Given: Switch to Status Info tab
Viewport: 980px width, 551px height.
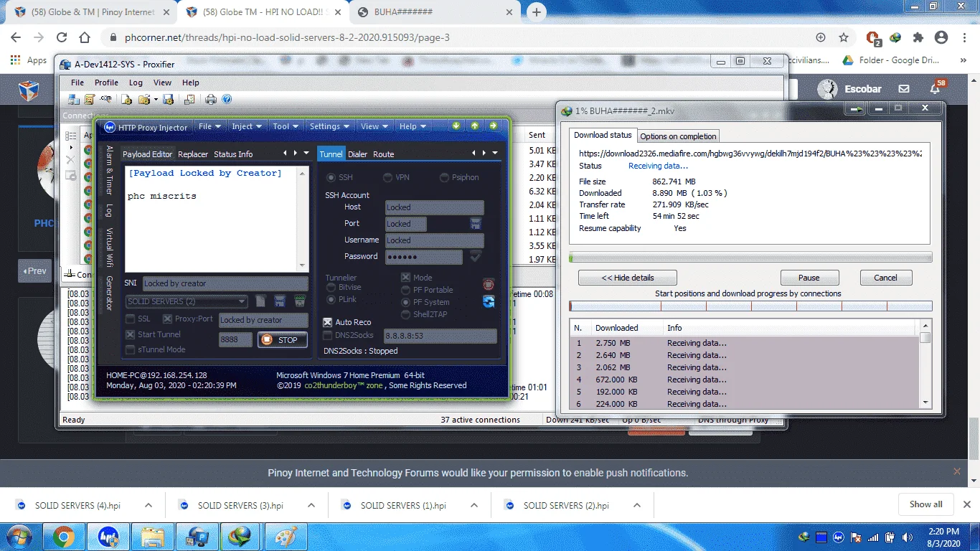Looking at the screenshot, I should click(x=233, y=154).
